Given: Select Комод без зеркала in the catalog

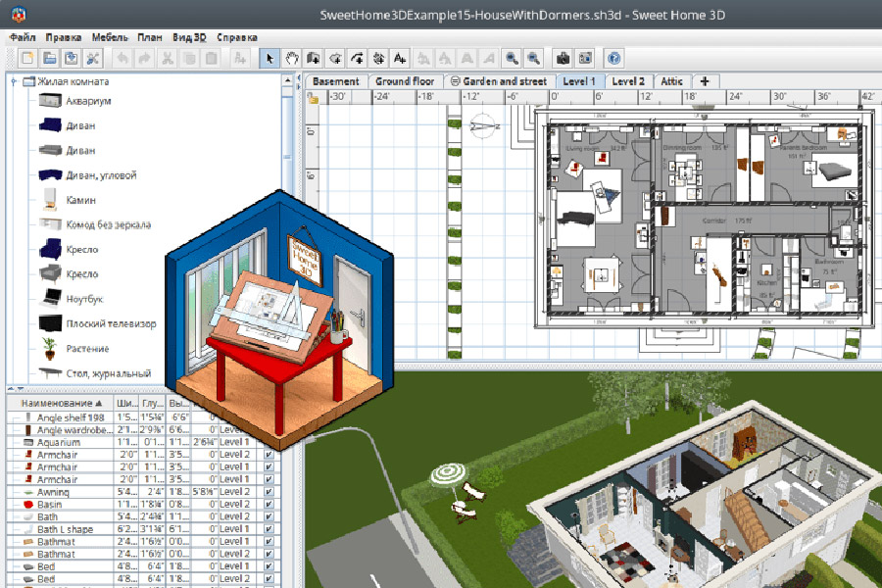Looking at the screenshot, I should coord(109,225).
